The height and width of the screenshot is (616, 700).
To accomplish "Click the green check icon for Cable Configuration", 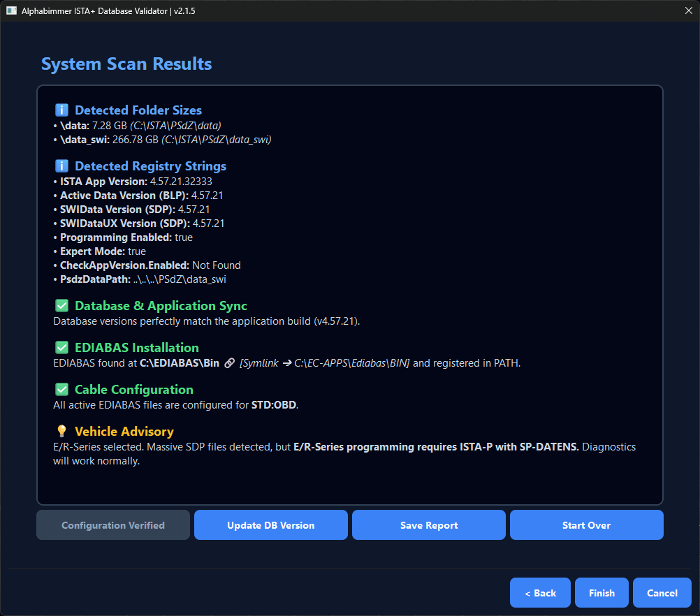I will tap(61, 389).
